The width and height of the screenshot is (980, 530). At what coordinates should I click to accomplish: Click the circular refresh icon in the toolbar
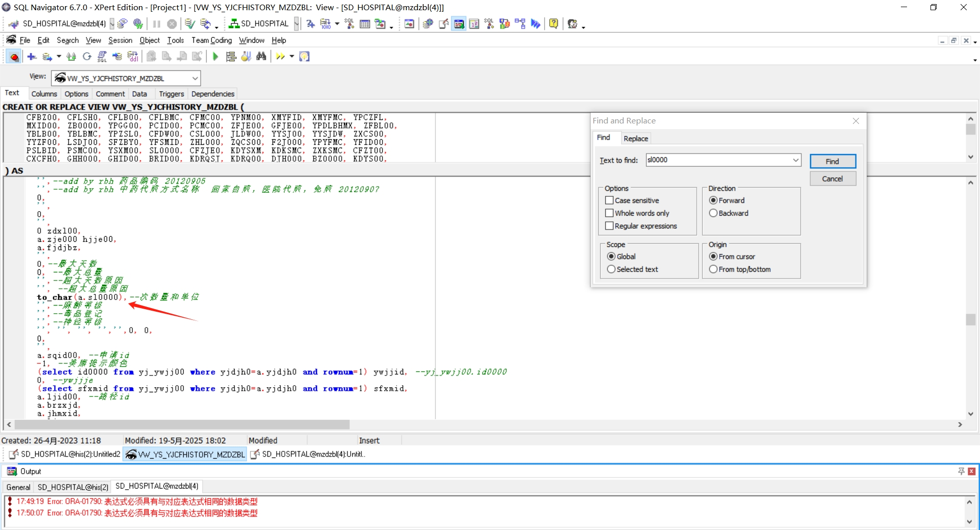click(87, 57)
